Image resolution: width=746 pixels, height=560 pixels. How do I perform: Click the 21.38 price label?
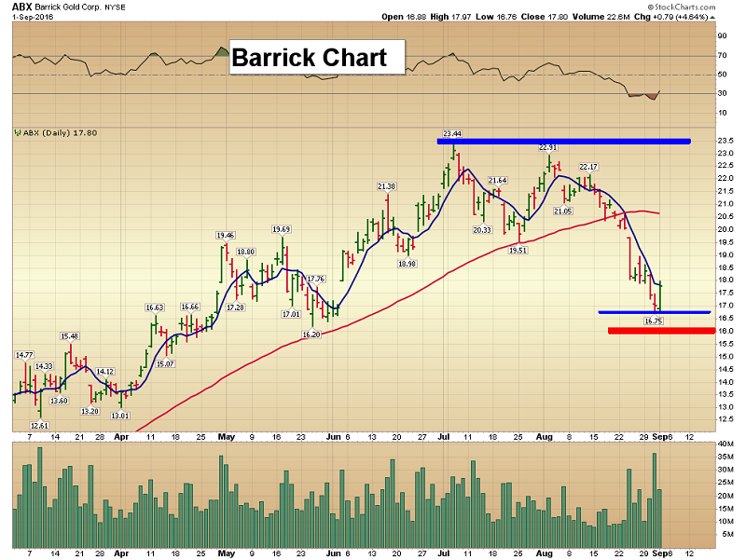pos(386,186)
